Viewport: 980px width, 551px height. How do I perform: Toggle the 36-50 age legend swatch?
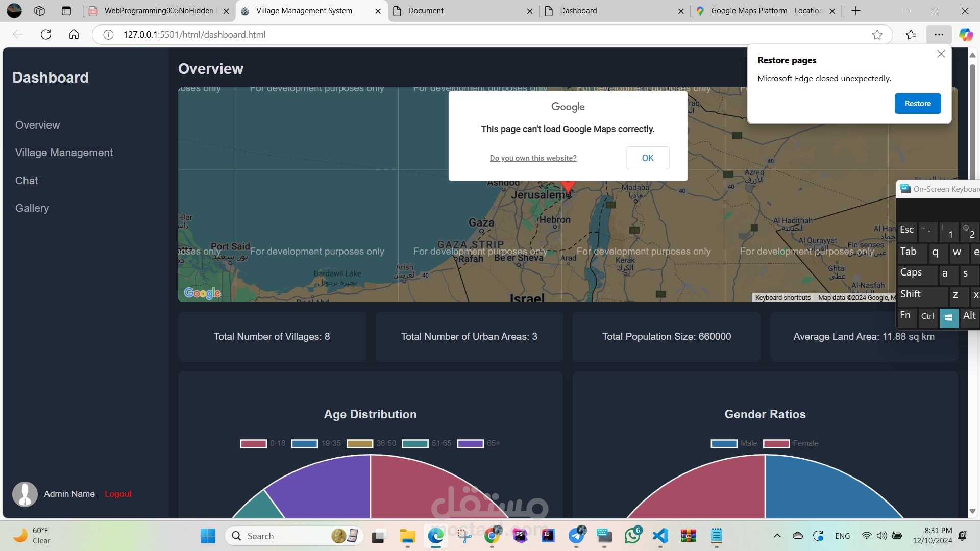pyautogui.click(x=360, y=443)
